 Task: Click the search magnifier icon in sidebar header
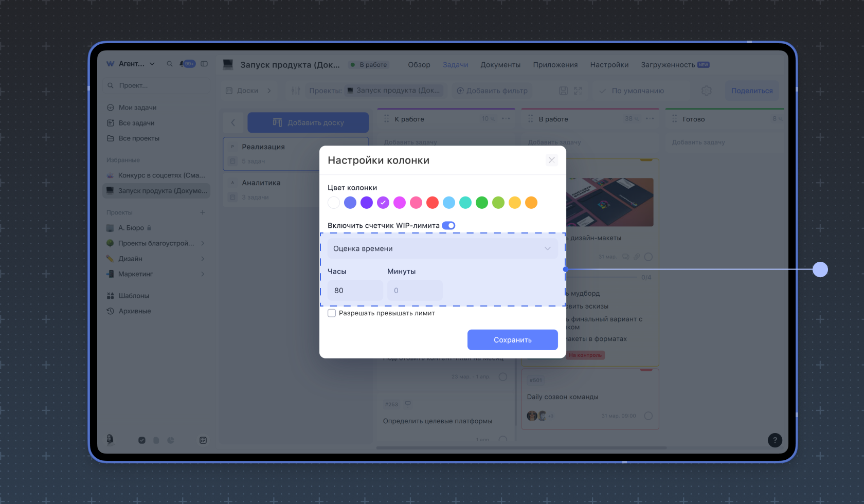point(170,64)
